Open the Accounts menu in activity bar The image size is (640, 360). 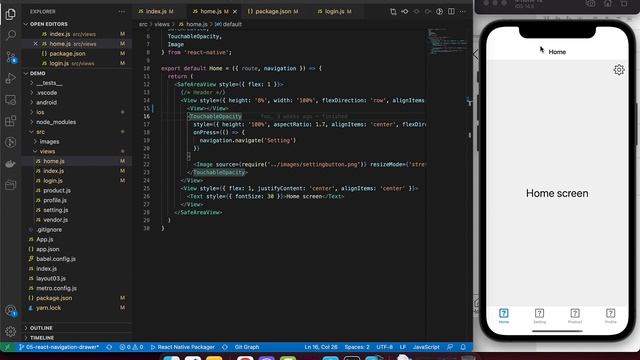click(11, 311)
